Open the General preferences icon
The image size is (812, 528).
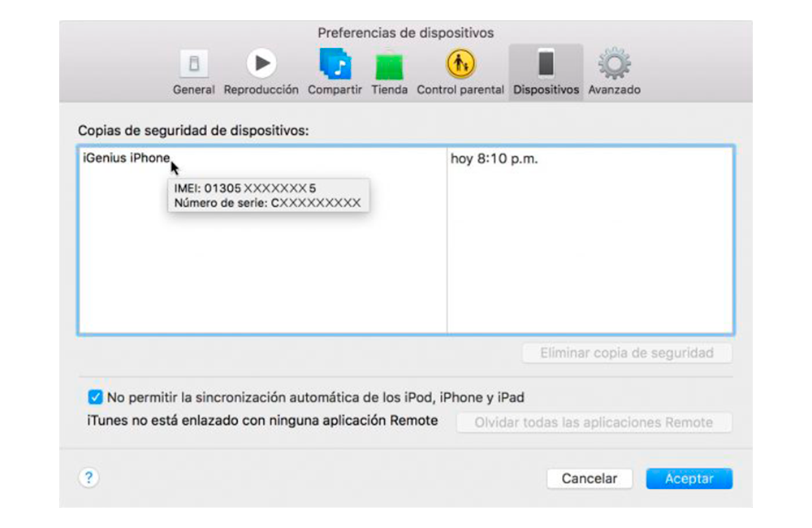pyautogui.click(x=194, y=63)
